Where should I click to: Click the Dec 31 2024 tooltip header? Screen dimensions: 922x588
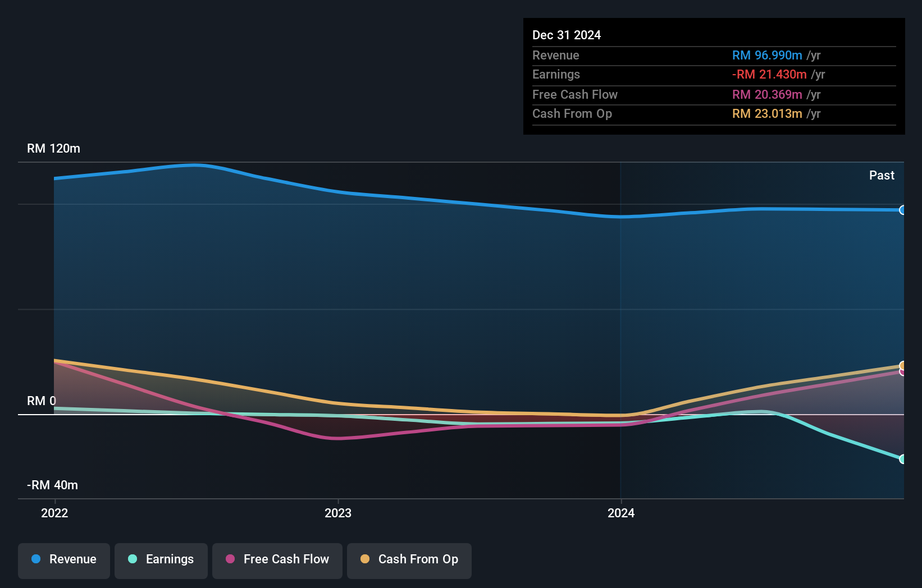(567, 35)
